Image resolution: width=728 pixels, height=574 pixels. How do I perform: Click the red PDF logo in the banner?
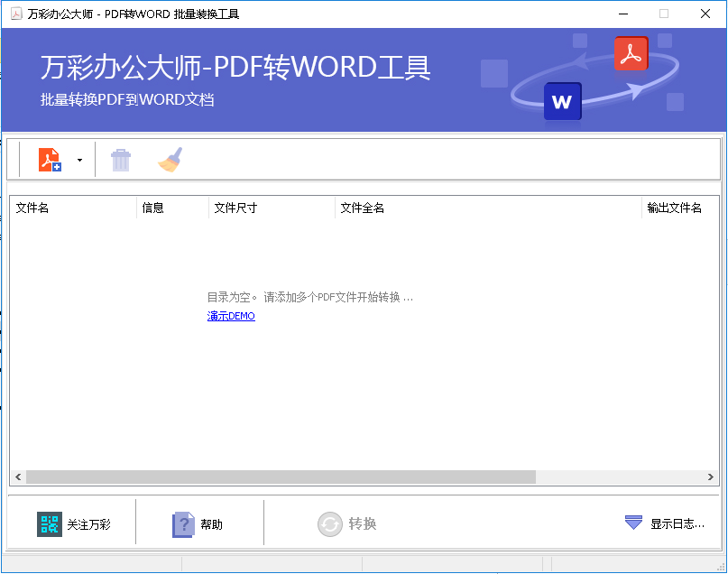(631, 53)
